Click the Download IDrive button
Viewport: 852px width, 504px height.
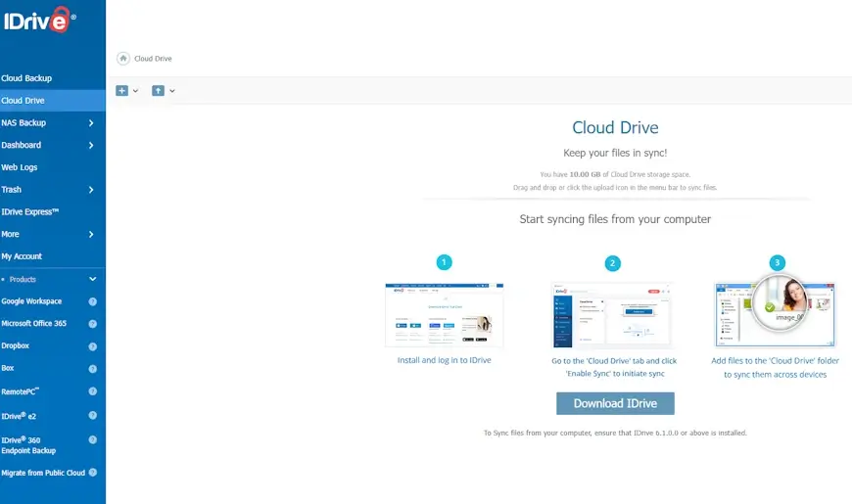tap(615, 403)
